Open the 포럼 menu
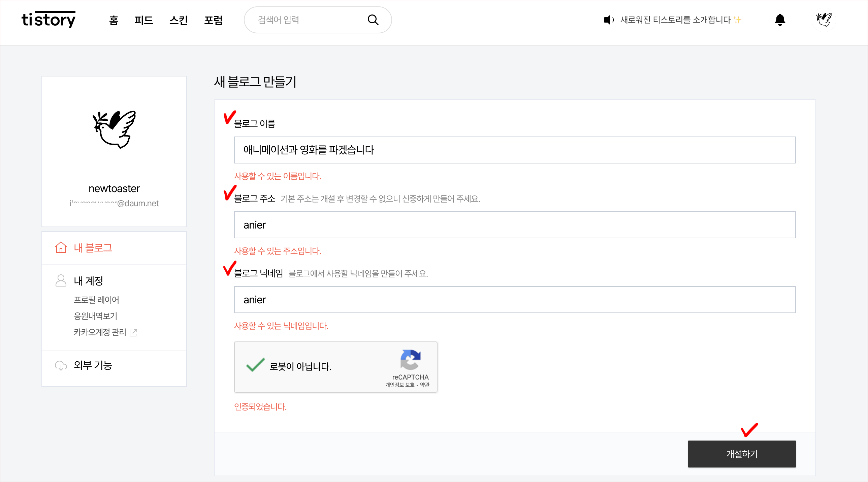 click(x=213, y=20)
